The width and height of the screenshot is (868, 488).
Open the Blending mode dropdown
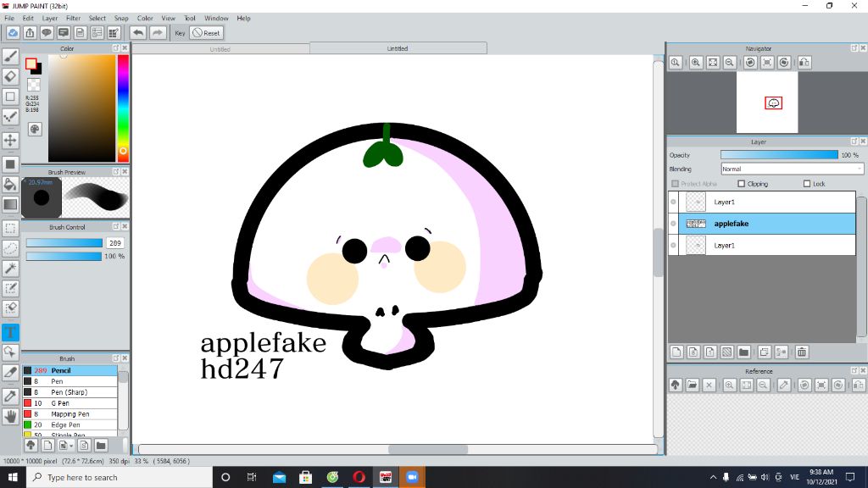[793, 169]
